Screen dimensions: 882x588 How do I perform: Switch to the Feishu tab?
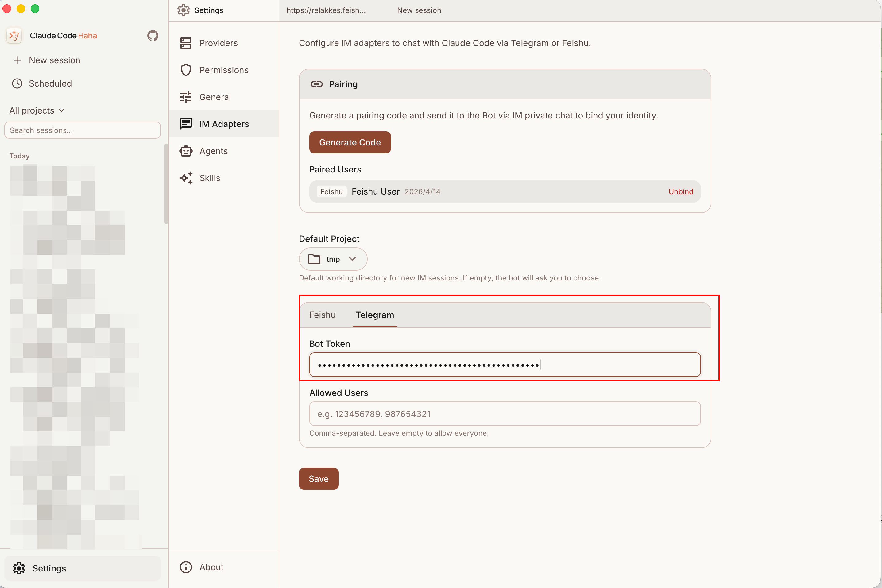tap(322, 315)
